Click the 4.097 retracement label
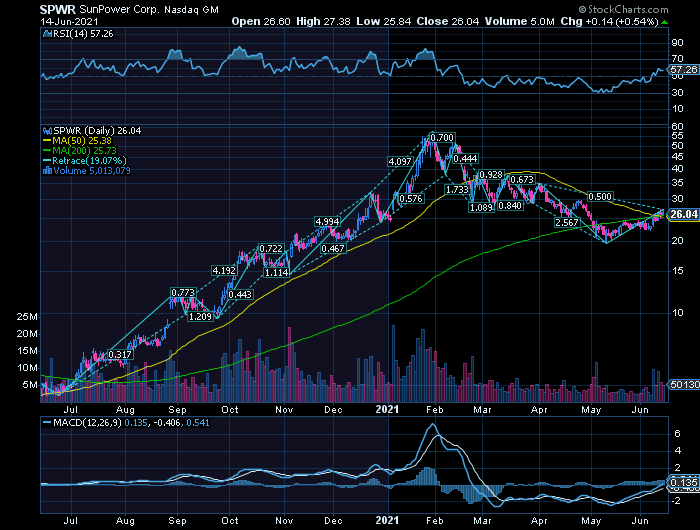Viewport: 700px width, 530px height. tap(400, 162)
